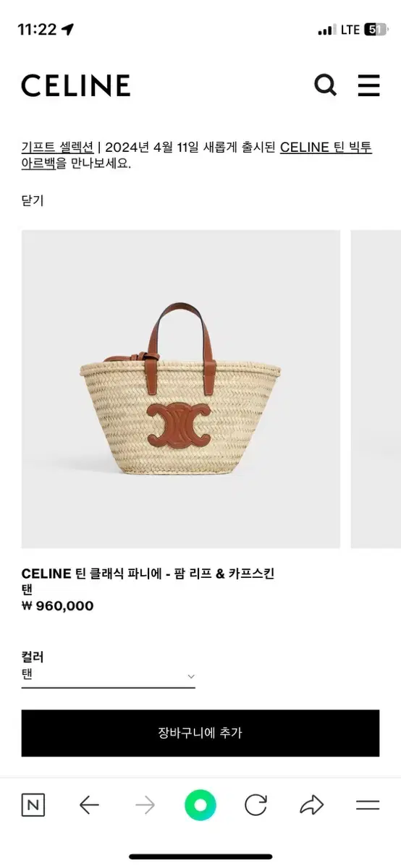Tap the Naver N home icon
This screenshot has width=401, height=868.
click(33, 805)
